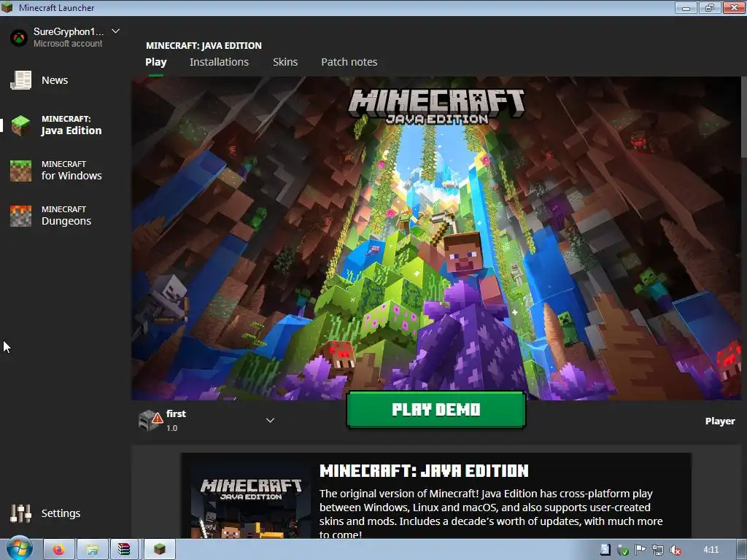The height and width of the screenshot is (560, 747).
Task: Click the 'first' installation furnace warning icon
Action: point(150,420)
